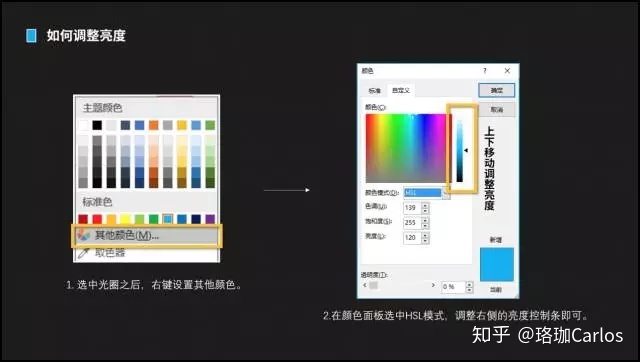The image size is (640, 362).
Task: Close the 颜色 dialog with X
Action: pos(507,71)
